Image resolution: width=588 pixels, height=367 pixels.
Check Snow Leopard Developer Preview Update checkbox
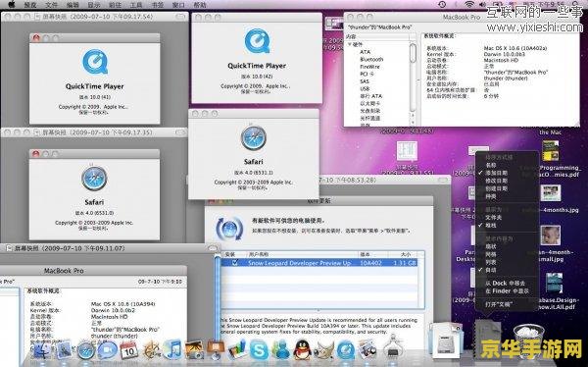(235, 263)
